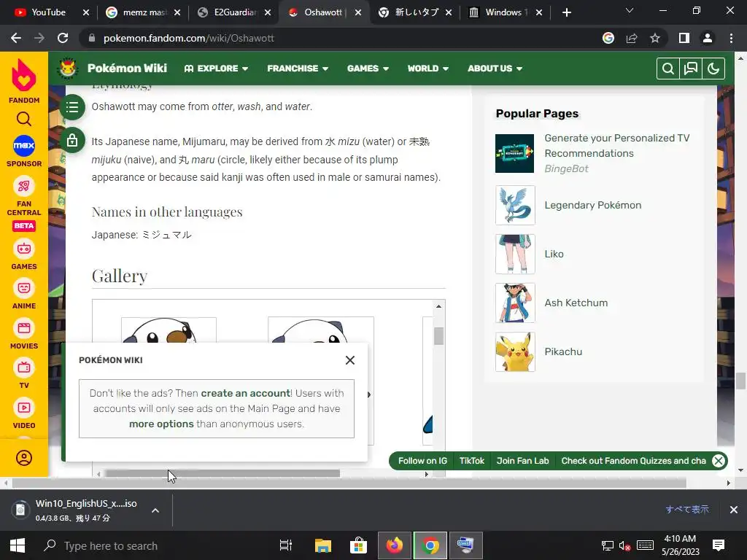This screenshot has height=560, width=747.
Task: Expand the FRANCHISE menu
Action: click(298, 69)
